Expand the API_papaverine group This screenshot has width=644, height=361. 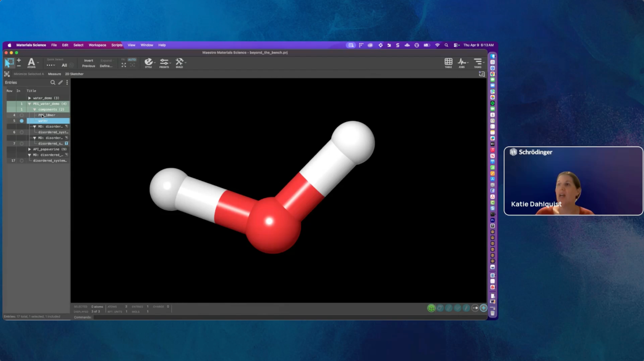pyautogui.click(x=29, y=149)
